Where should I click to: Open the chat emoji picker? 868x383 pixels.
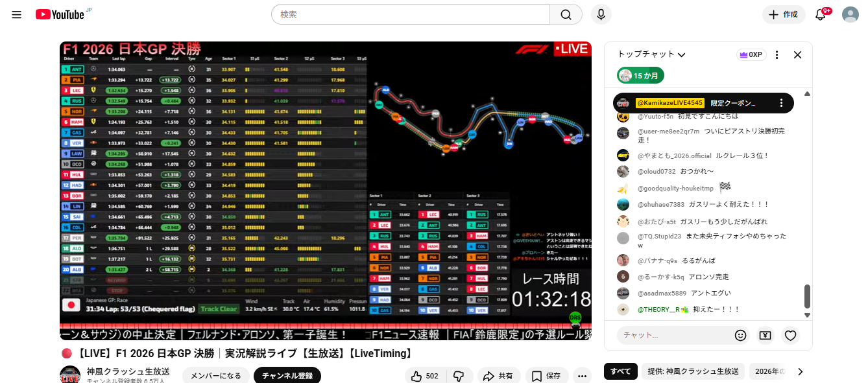[x=740, y=335]
